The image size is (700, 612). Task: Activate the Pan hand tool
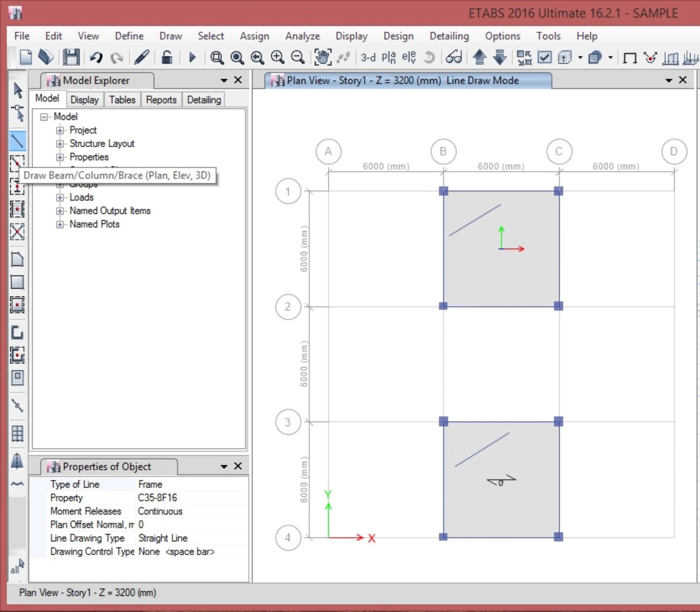(322, 57)
